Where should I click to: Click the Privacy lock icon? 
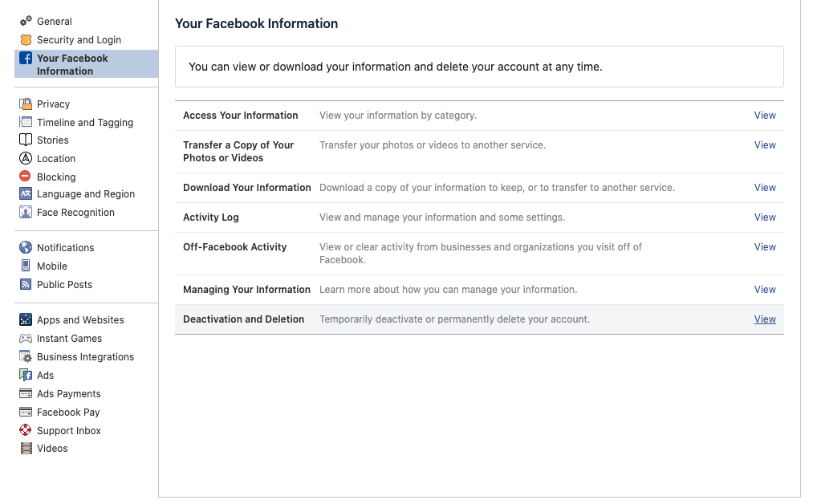pyautogui.click(x=26, y=104)
